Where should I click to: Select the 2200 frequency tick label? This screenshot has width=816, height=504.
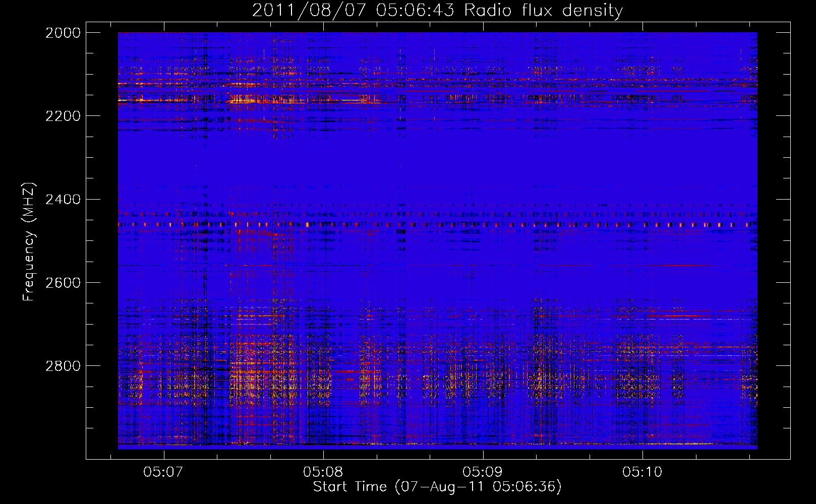[63, 116]
